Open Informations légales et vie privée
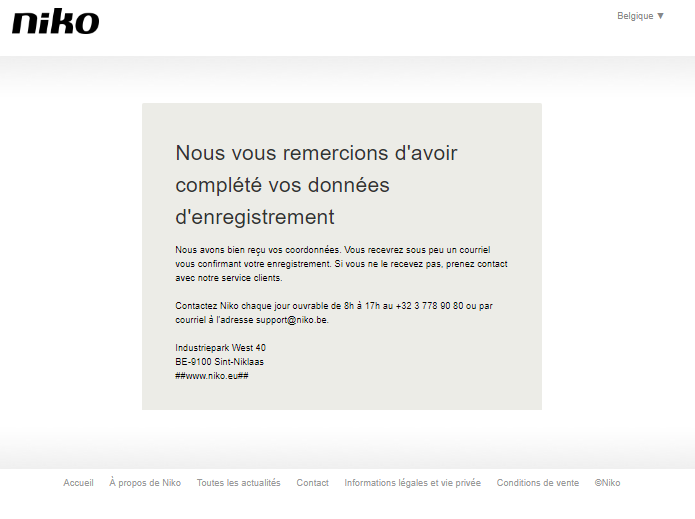This screenshot has height=519, width=695. point(412,483)
